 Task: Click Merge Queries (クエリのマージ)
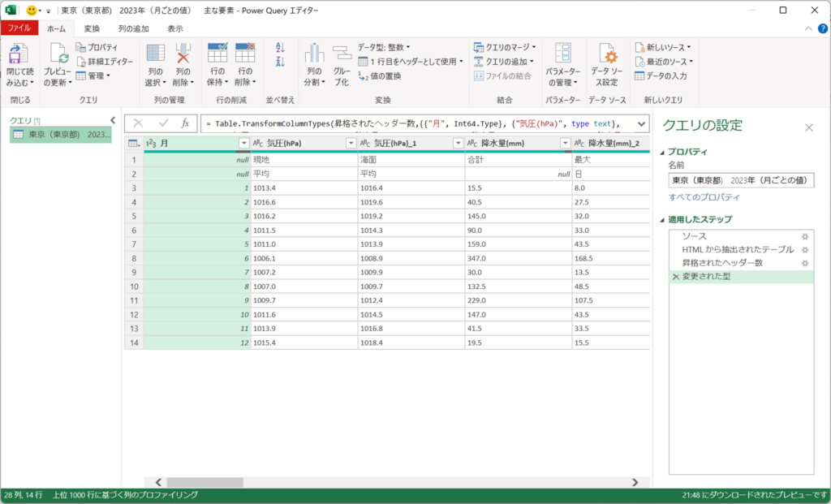point(505,47)
